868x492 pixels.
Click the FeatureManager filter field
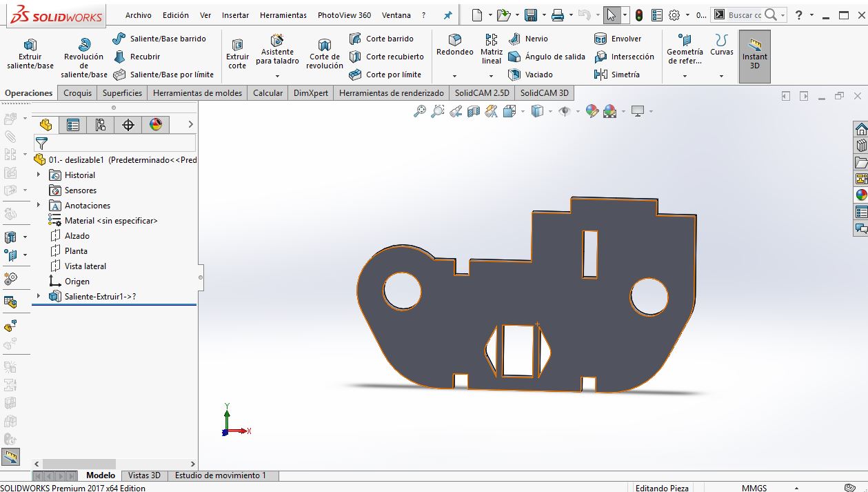tap(114, 144)
